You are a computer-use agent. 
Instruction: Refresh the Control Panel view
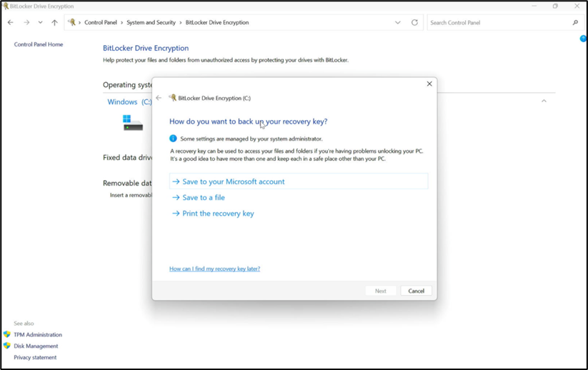[414, 22]
